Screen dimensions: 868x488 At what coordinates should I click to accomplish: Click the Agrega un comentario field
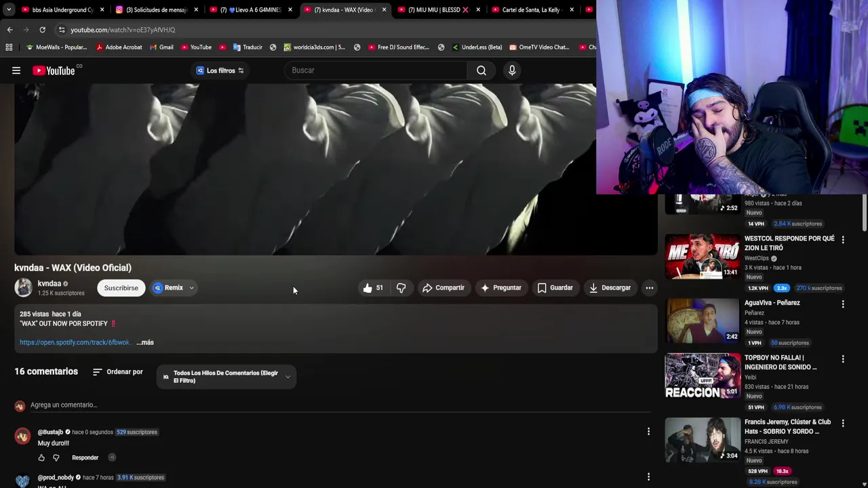pyautogui.click(x=339, y=405)
